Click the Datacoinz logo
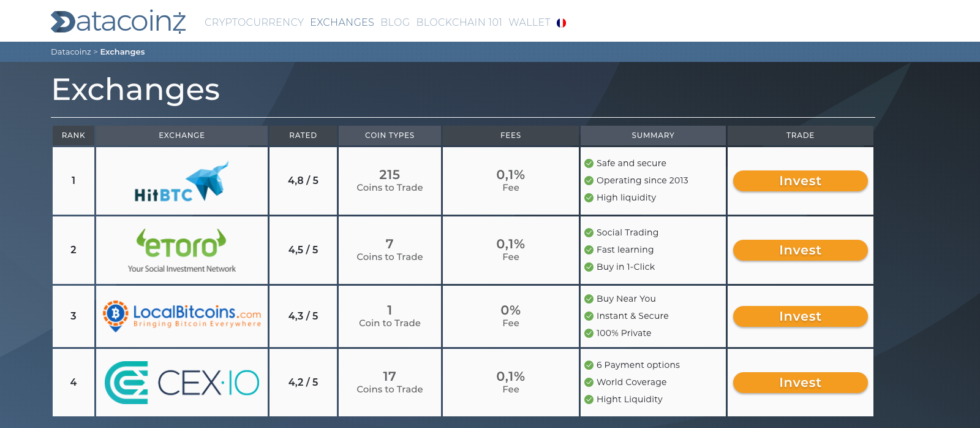980x428 pixels. [118, 22]
